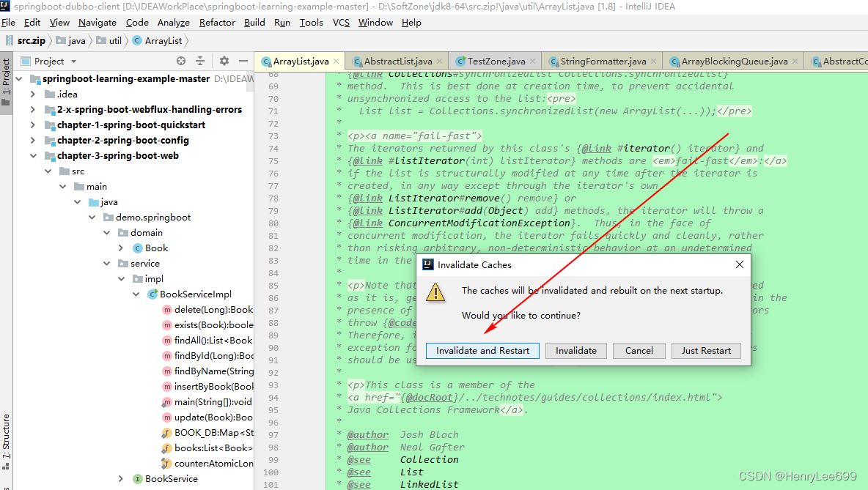Click java folder in the breadcrumb bar

tap(71, 41)
